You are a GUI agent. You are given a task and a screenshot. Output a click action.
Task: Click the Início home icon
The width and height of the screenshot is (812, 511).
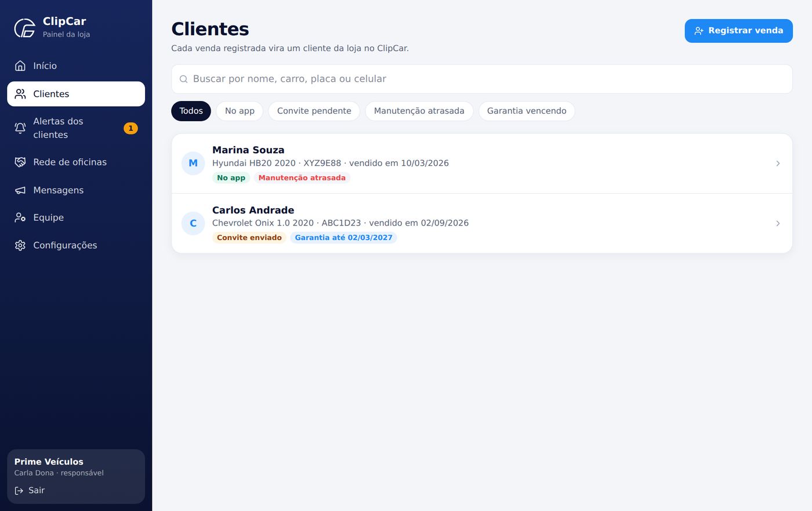[x=20, y=66]
